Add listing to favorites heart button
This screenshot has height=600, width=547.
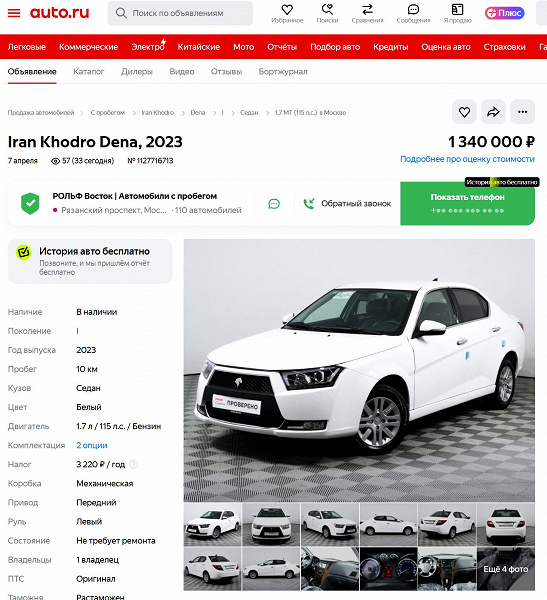[x=464, y=112]
